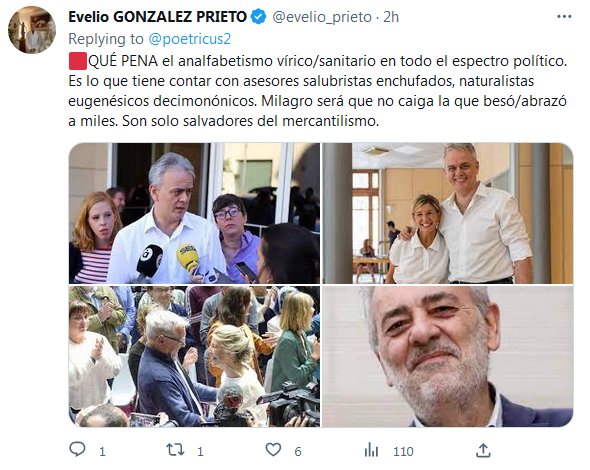Open photo of smiling couple in white shirts
Image resolution: width=590 pixels, height=470 pixels.
(x=448, y=213)
